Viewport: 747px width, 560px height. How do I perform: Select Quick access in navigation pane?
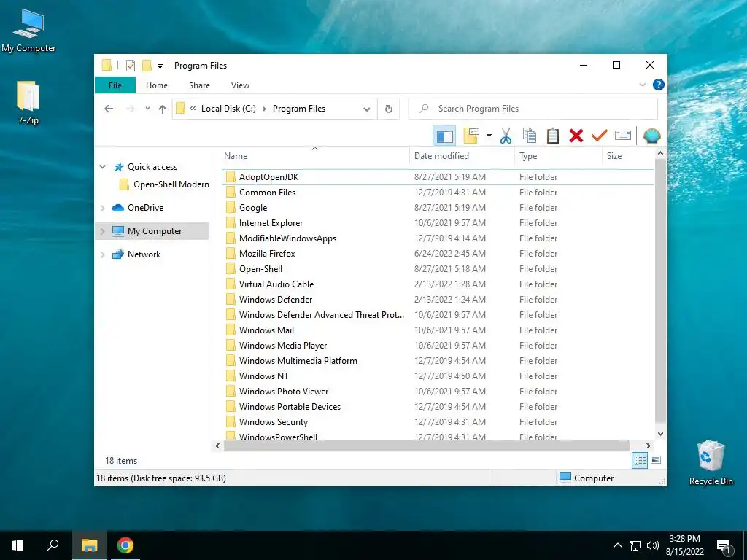(x=152, y=167)
